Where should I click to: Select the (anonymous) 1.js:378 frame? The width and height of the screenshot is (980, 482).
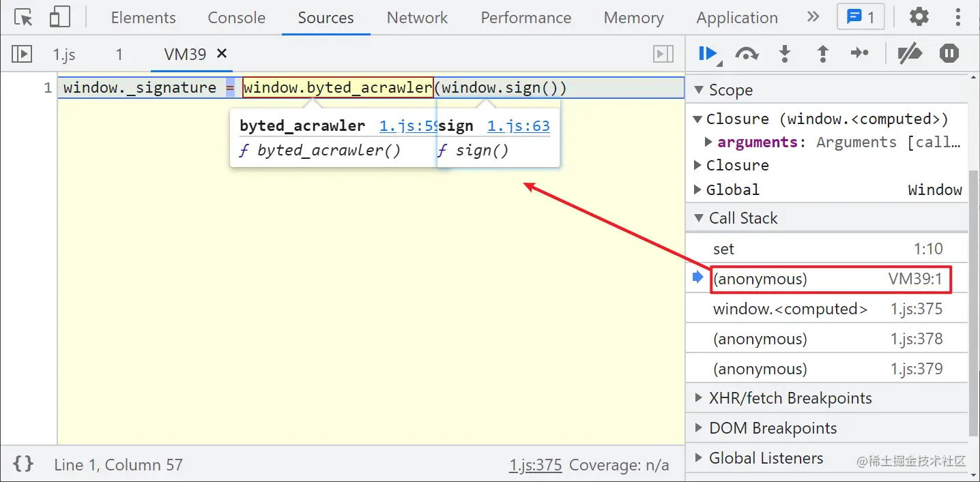pyautogui.click(x=826, y=339)
